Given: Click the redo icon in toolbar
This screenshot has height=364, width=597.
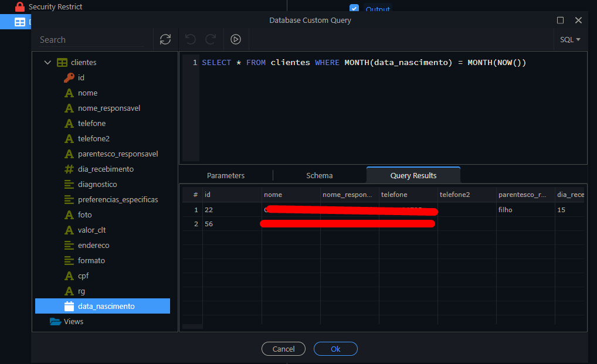Looking at the screenshot, I should coord(211,39).
